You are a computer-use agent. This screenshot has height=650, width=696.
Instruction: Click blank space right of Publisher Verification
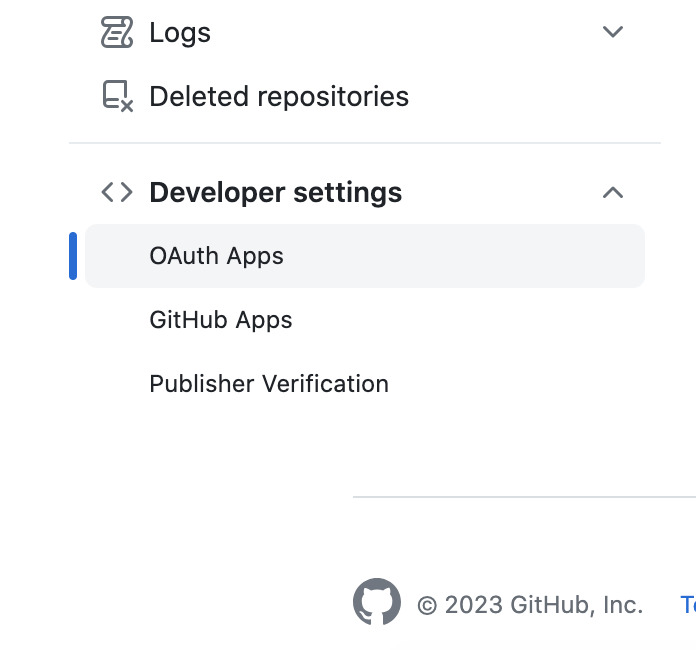(x=520, y=384)
